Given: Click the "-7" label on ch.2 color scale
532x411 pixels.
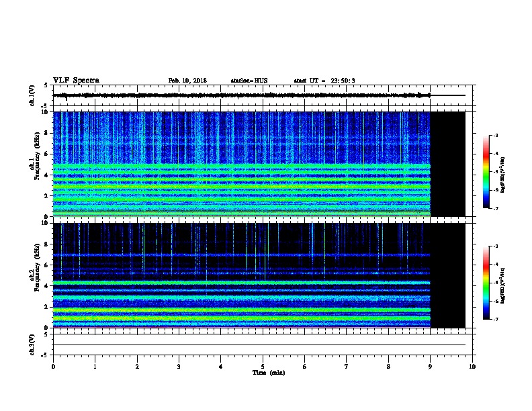Looking at the screenshot, I should click(496, 320).
